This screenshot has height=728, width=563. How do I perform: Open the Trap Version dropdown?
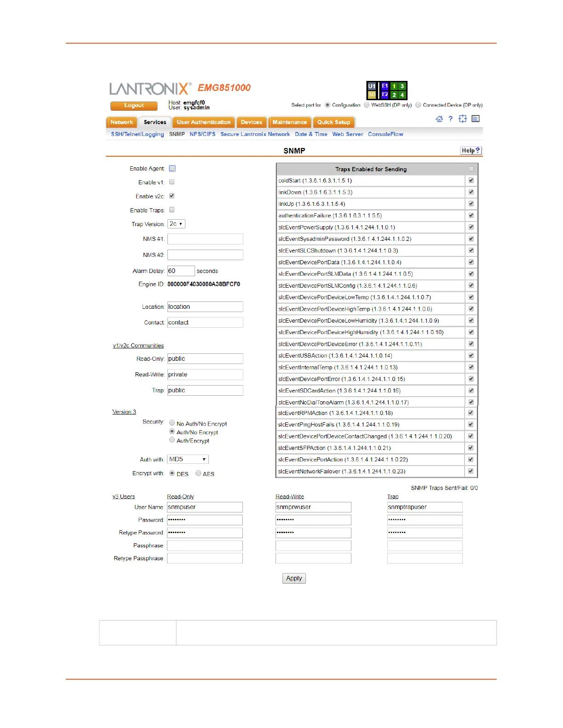tap(176, 224)
